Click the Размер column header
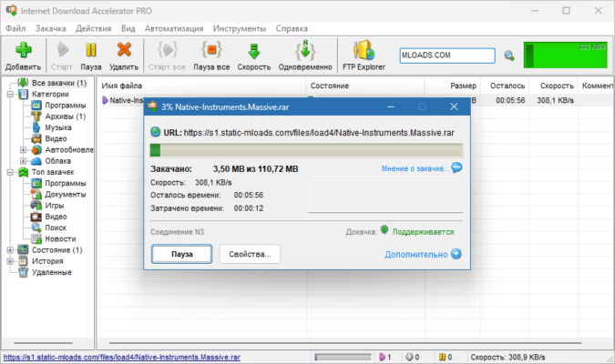The image size is (615, 364). [x=452, y=86]
